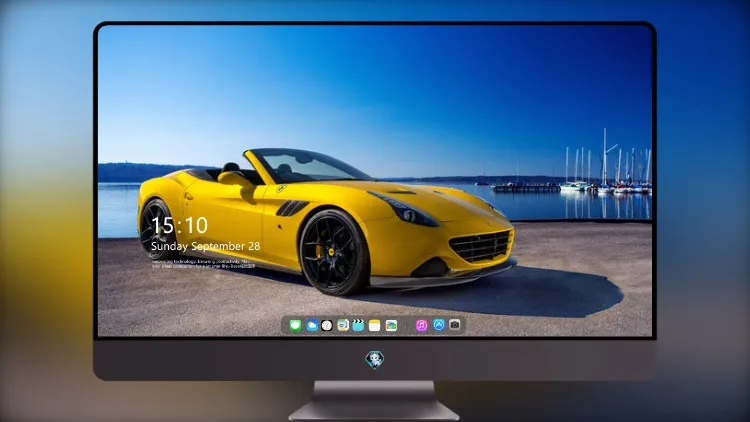Image resolution: width=750 pixels, height=422 pixels.
Task: Click the Sunday September 28 date text
Action: (x=205, y=246)
